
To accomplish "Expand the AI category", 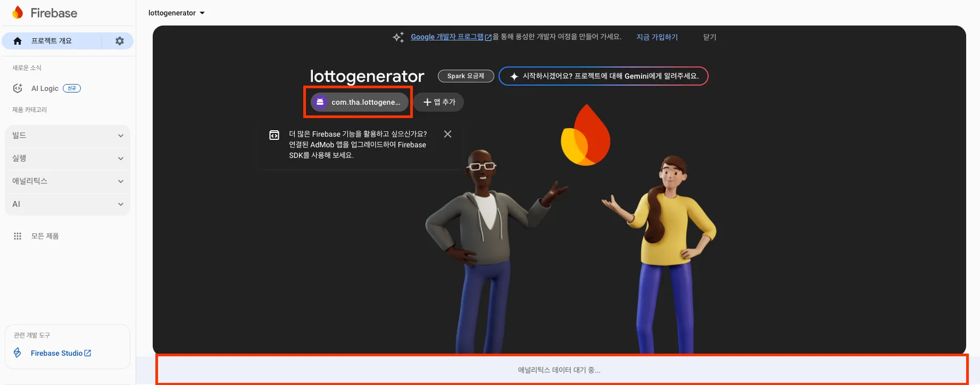I will (68, 204).
